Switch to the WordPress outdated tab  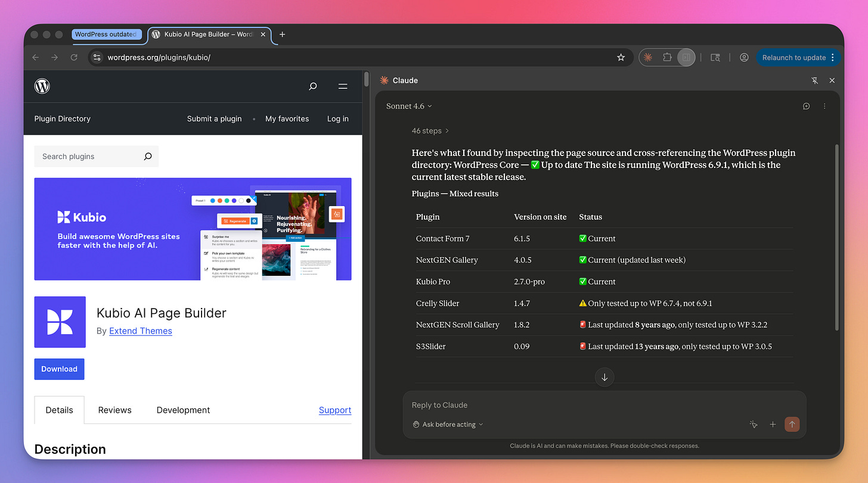point(107,35)
